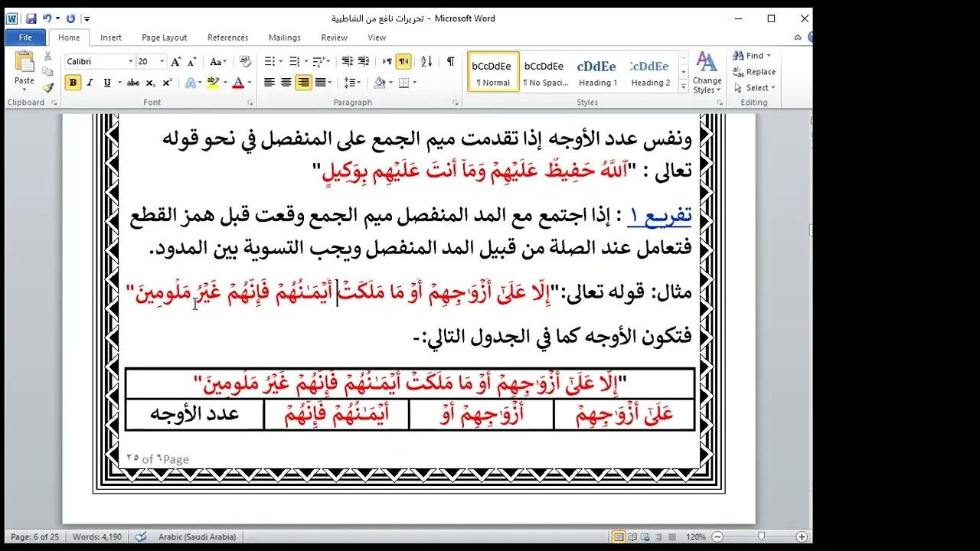Shrink the font size

coord(191,61)
